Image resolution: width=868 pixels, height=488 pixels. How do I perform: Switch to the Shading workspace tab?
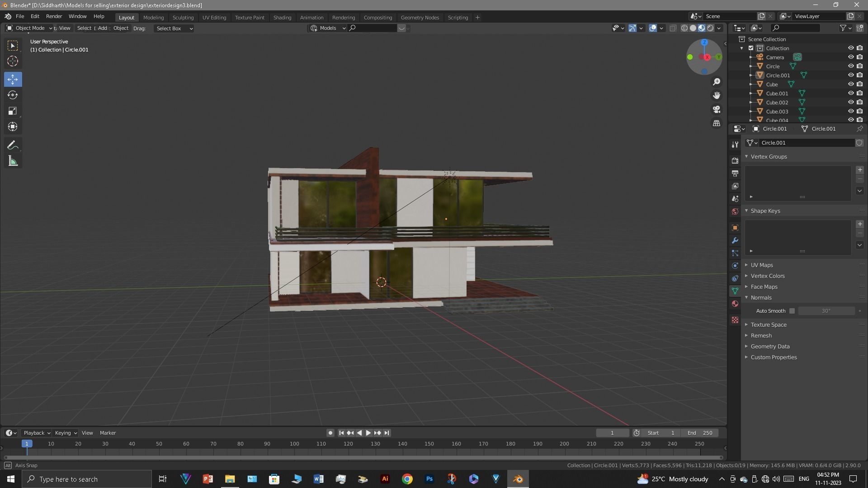click(282, 18)
